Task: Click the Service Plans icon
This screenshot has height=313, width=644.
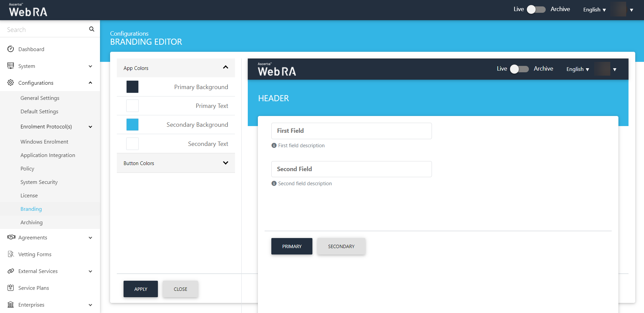Action: coord(11,288)
